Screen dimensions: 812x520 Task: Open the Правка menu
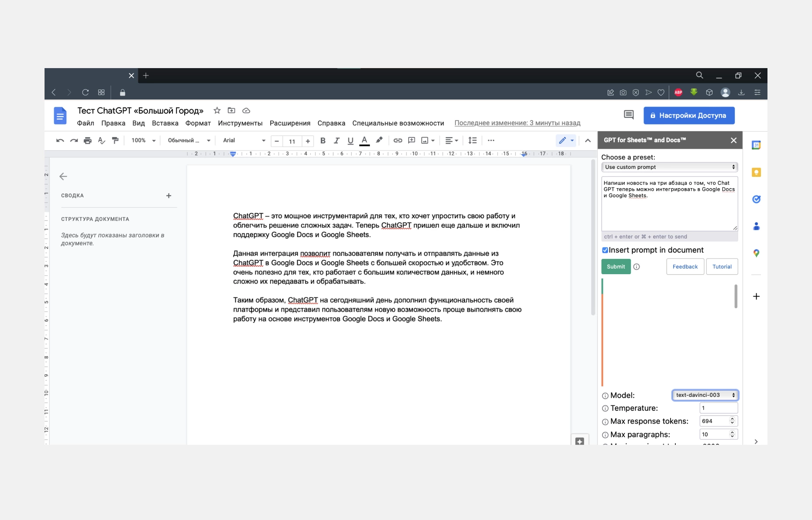114,123
